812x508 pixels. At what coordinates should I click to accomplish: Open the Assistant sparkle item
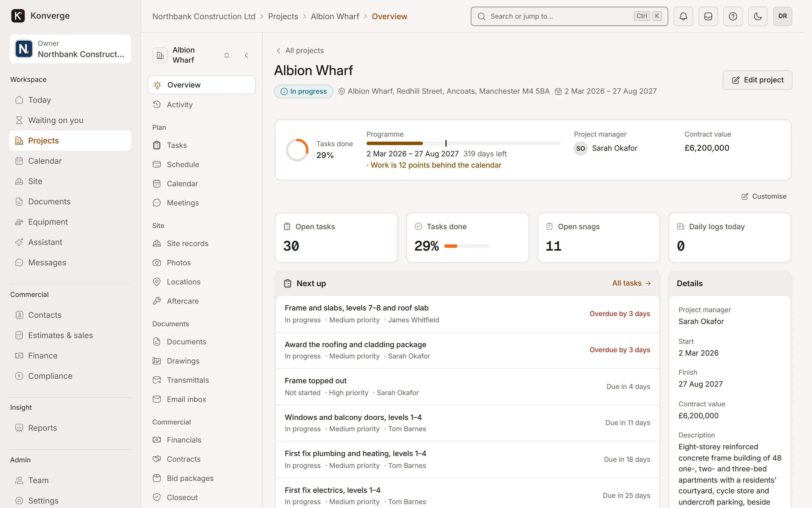(x=70, y=242)
